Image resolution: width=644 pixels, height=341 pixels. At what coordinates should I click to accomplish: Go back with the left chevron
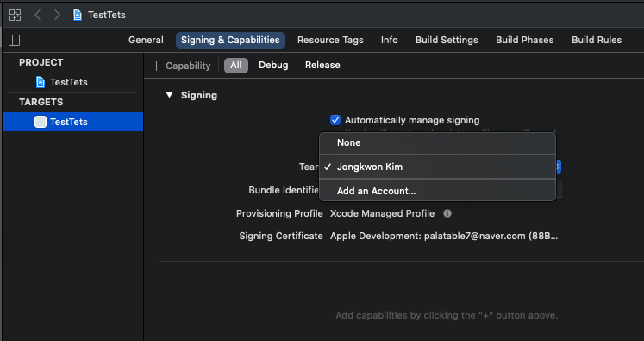pos(37,16)
